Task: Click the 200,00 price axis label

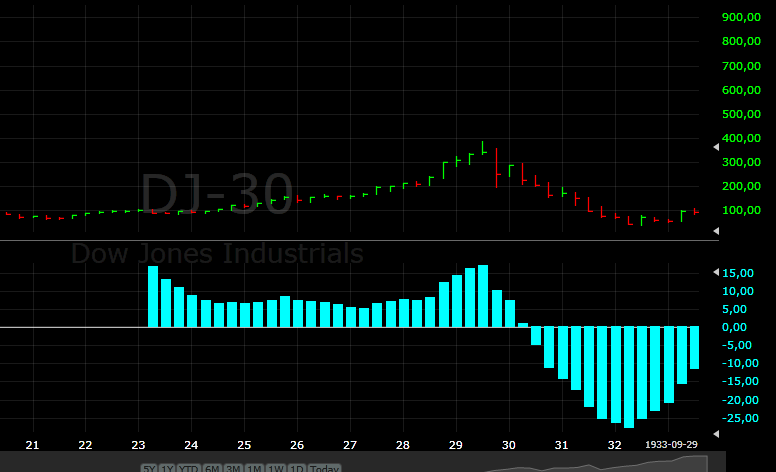Action: click(x=741, y=186)
